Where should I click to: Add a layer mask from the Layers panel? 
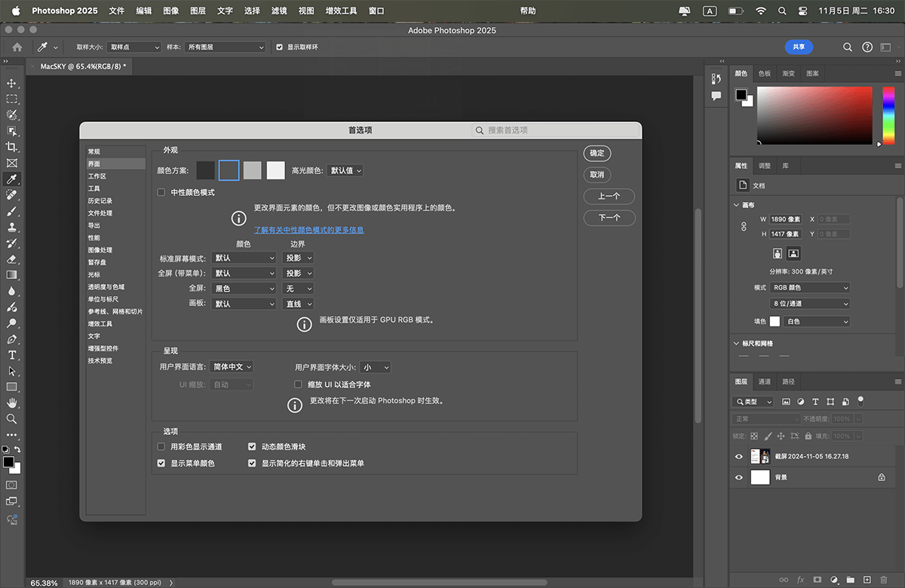(x=817, y=580)
